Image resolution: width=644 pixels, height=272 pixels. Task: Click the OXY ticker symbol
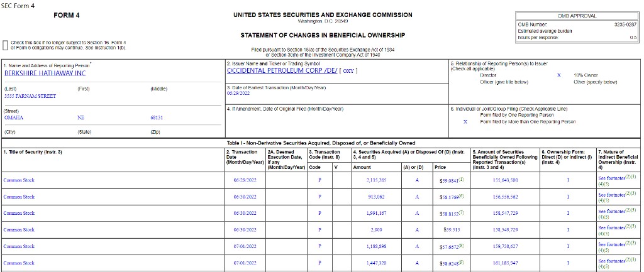[347, 70]
